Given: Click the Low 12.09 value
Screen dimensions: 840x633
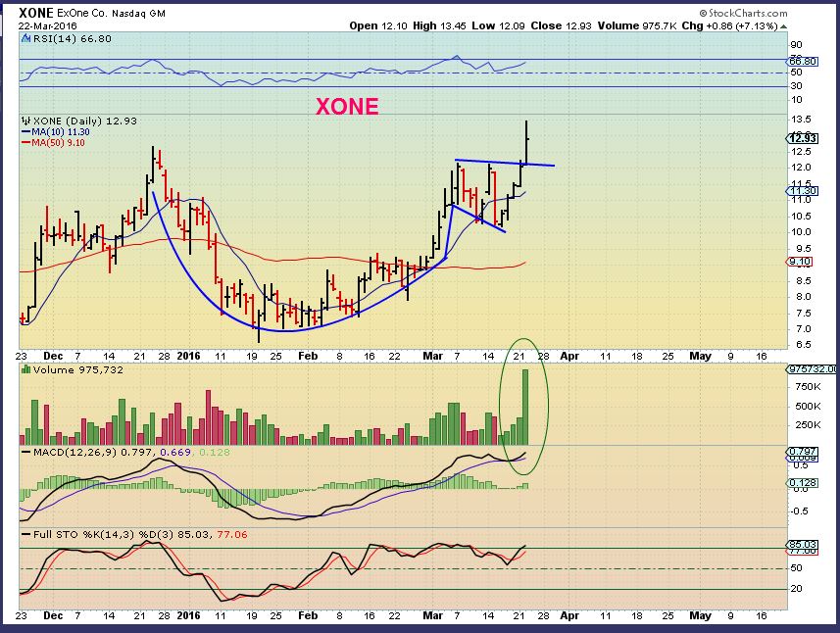Looking at the screenshot, I should [x=498, y=25].
